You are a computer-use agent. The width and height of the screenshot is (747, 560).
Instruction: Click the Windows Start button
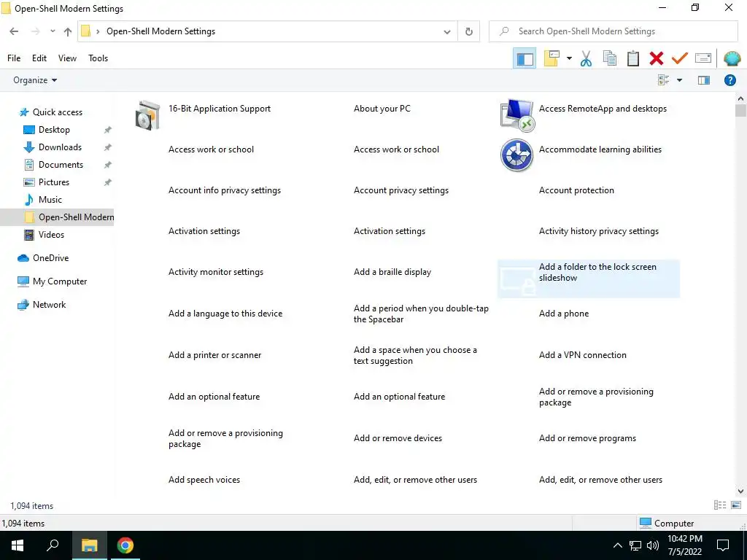pos(18,545)
